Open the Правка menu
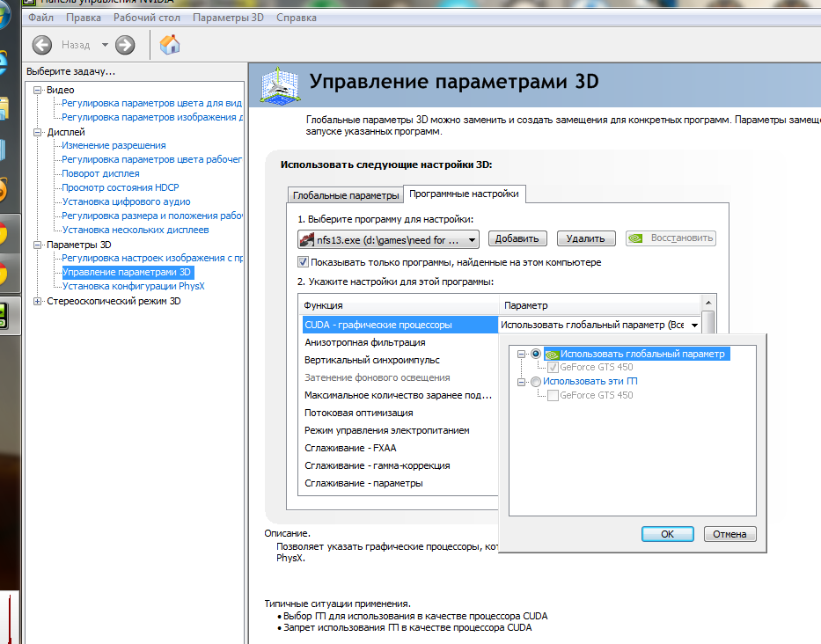 (84, 18)
